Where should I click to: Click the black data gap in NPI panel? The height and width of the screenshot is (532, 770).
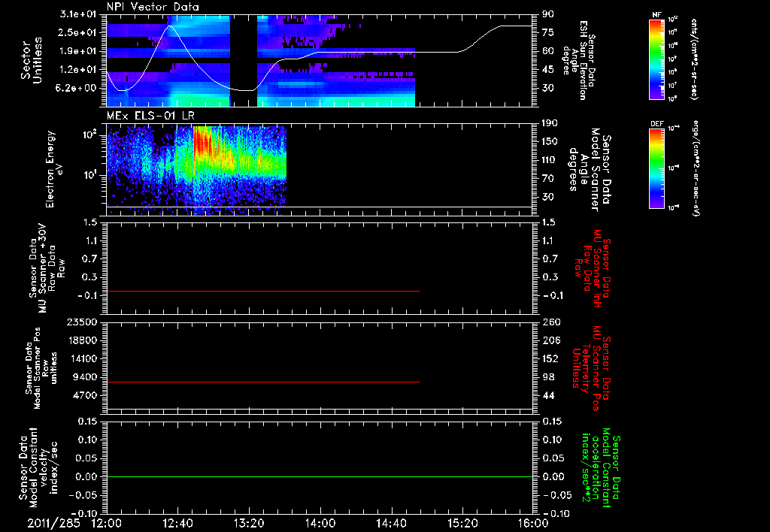click(x=244, y=61)
